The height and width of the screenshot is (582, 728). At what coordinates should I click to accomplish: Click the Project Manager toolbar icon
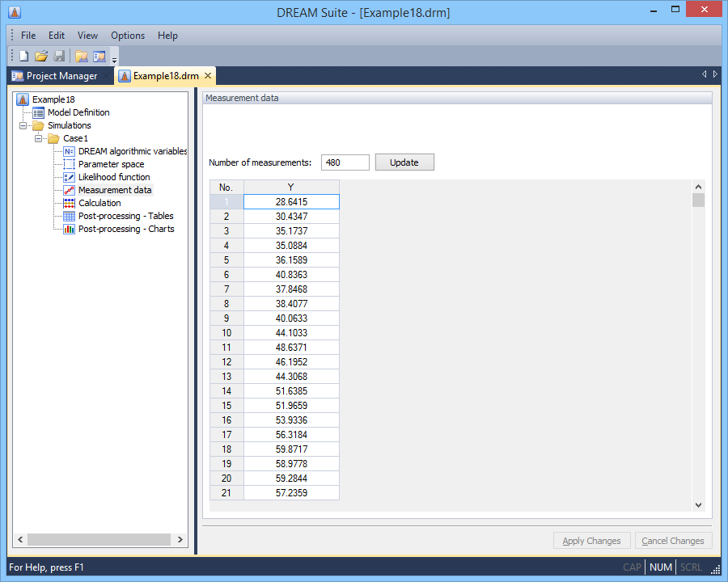pyautogui.click(x=99, y=56)
